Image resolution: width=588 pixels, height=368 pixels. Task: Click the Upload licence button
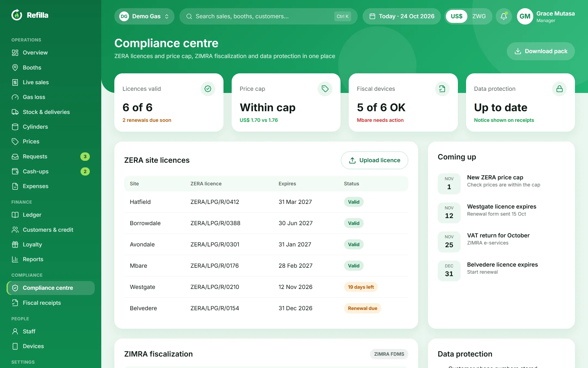[x=374, y=160]
